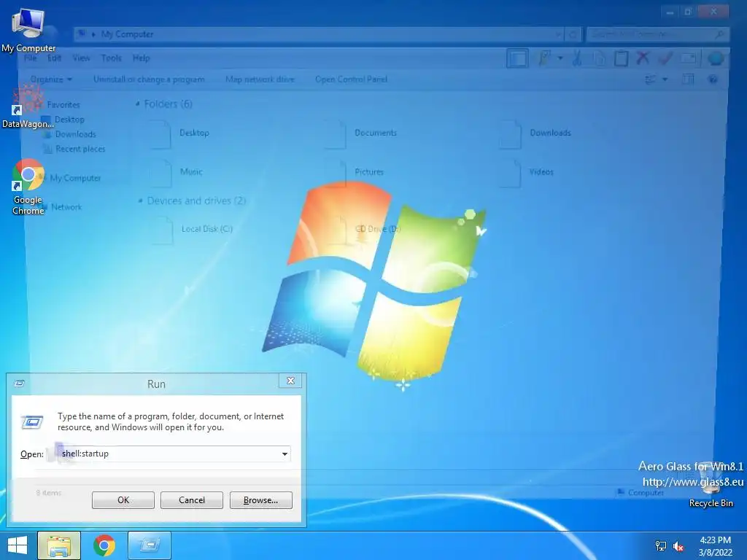Open the Edit menu in My Computer window
747x560 pixels.
(54, 58)
